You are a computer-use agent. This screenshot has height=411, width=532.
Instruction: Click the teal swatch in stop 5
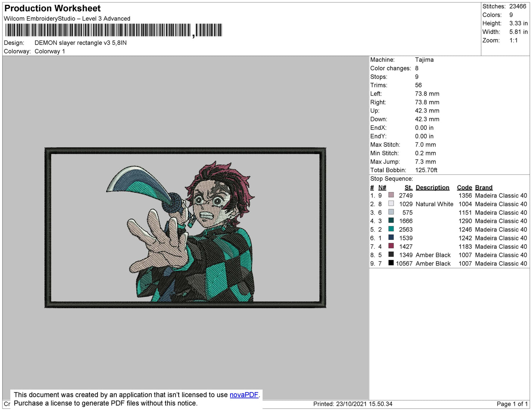[x=391, y=229]
